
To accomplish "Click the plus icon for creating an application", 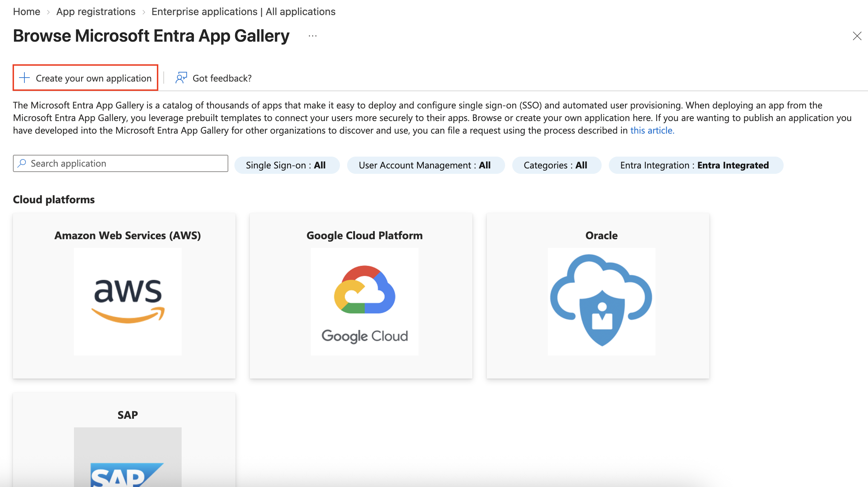I will (24, 78).
